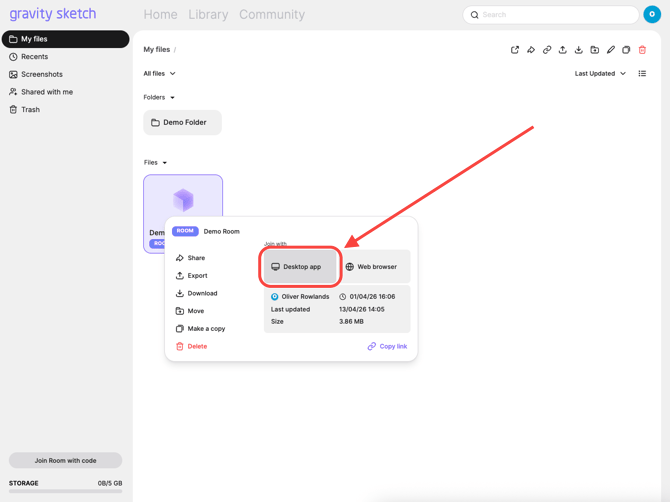Choose Download in the Demo Room popup
Viewport: 670px width, 502px height.
[197, 294]
